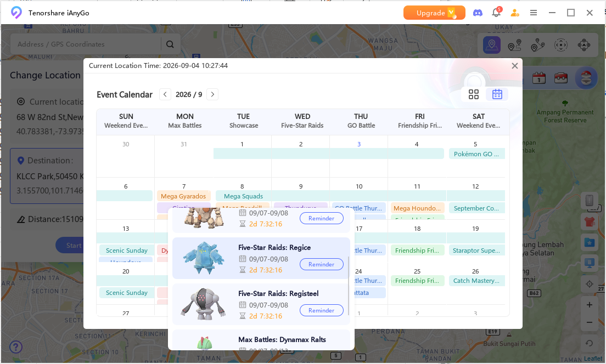Select day 3 in the calendar
The width and height of the screenshot is (606, 364).
click(359, 144)
